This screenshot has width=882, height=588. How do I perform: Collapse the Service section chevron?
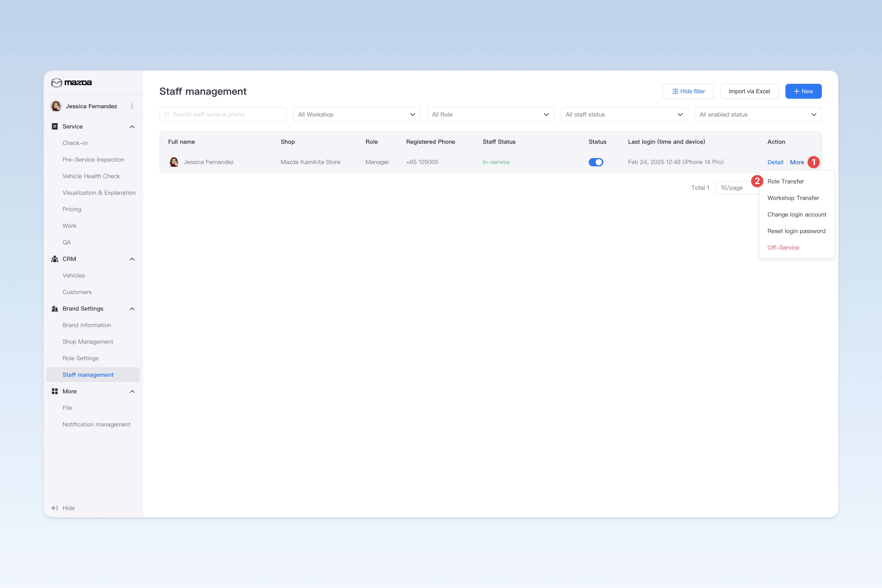[x=132, y=127]
